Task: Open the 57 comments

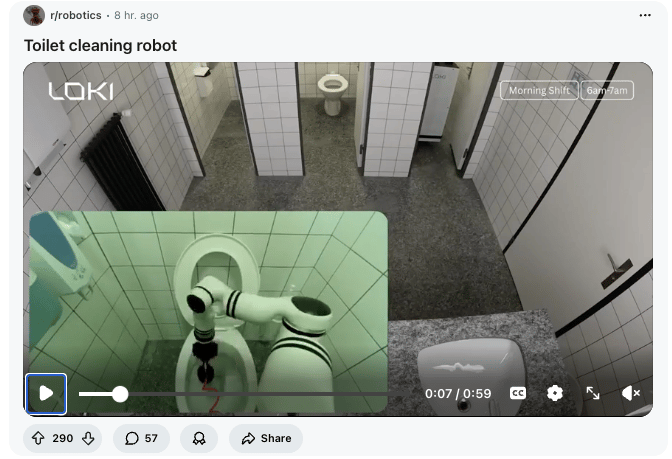Action: tap(141, 438)
